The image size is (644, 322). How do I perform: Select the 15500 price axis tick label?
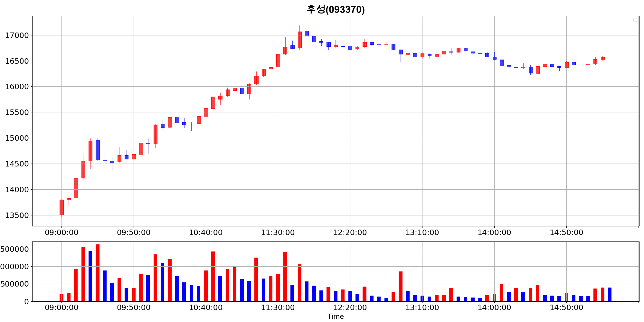tap(17, 112)
